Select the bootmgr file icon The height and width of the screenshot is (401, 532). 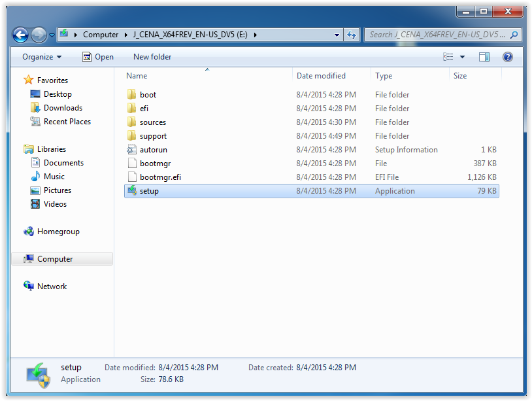[132, 164]
